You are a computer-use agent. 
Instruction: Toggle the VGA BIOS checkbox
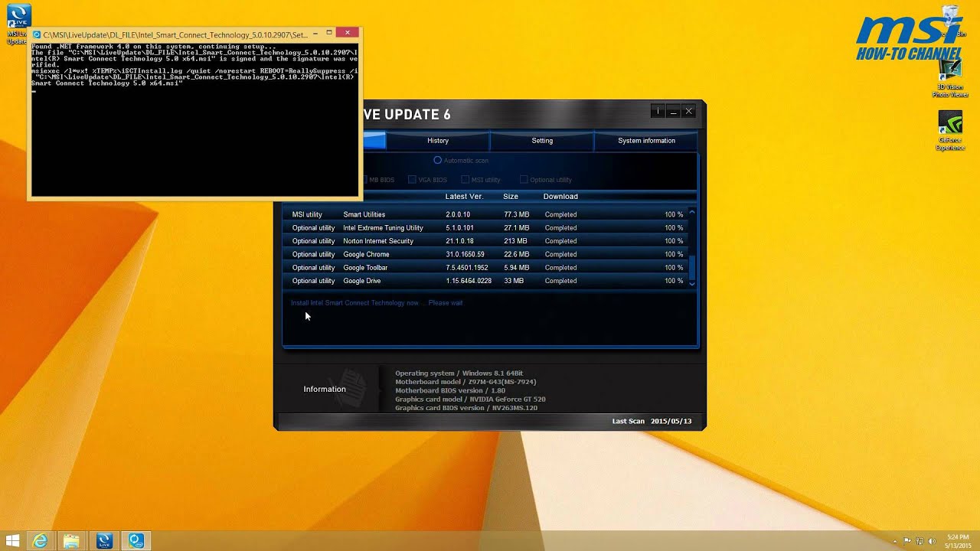click(412, 180)
